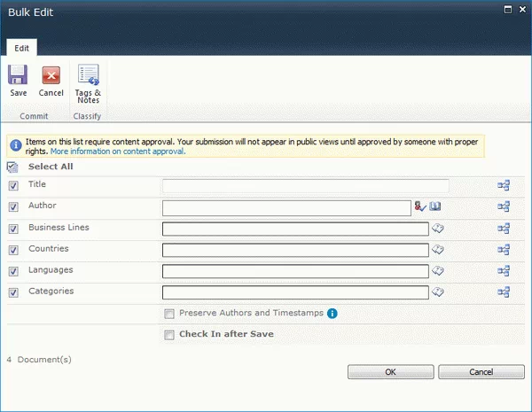
Task: Open term picker tag icon for Business Lines
Action: (x=438, y=229)
